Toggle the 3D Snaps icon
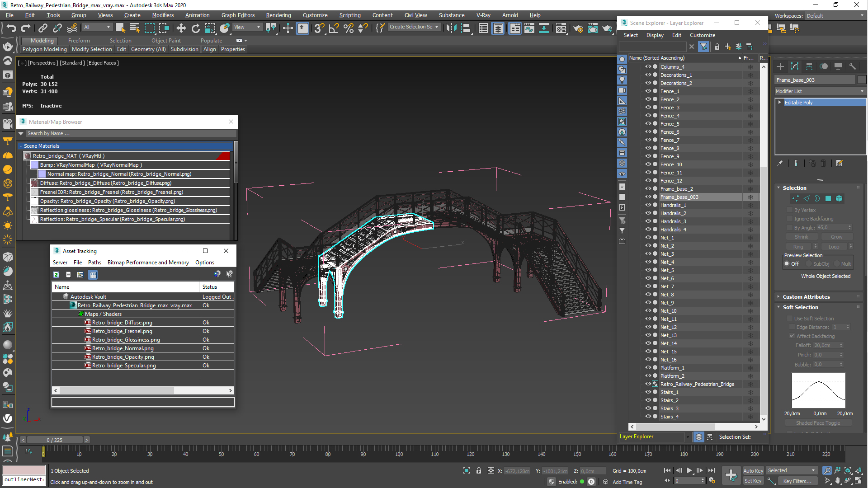 tap(319, 28)
